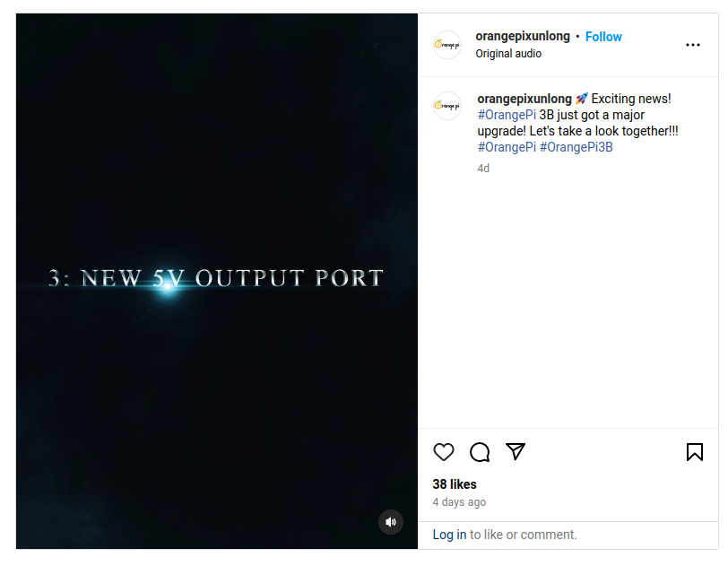Open Original audio link

[x=508, y=54]
